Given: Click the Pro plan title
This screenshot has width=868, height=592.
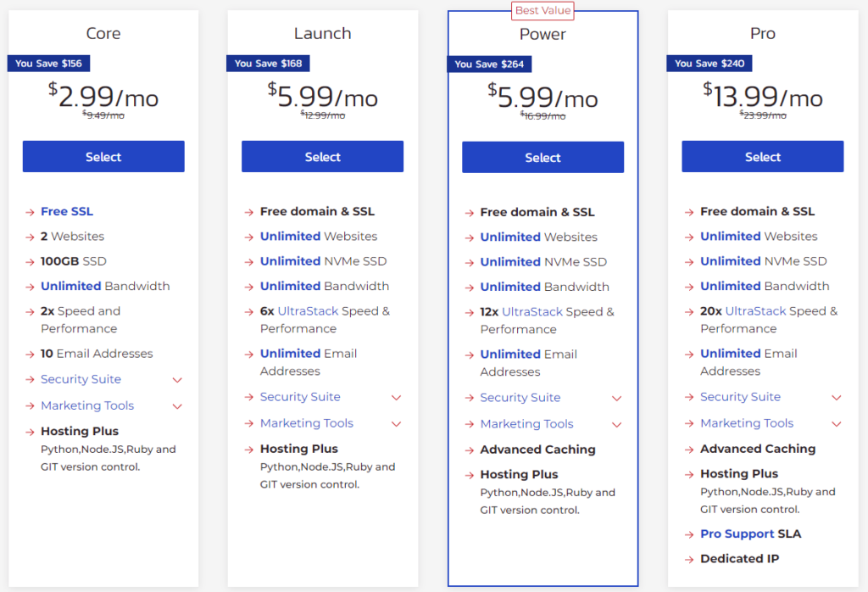Looking at the screenshot, I should coord(763,33).
